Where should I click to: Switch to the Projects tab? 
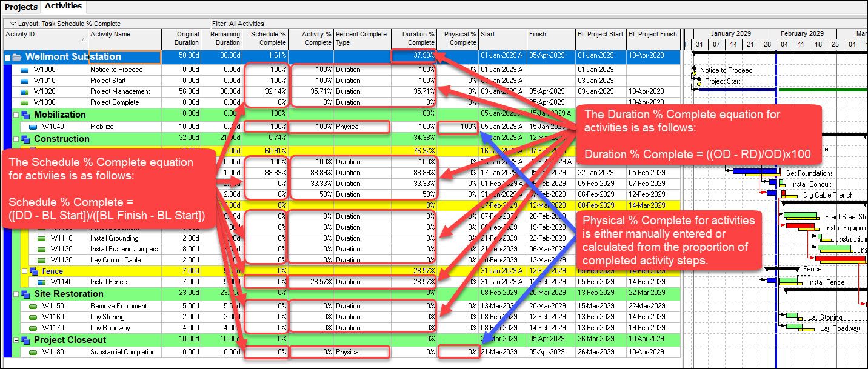(21, 7)
